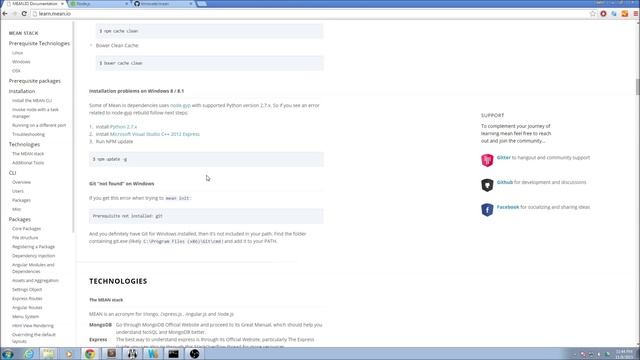The width and height of the screenshot is (640, 360).
Task: Go to Troubleshooting in the sidebar
Action: [x=29, y=135]
